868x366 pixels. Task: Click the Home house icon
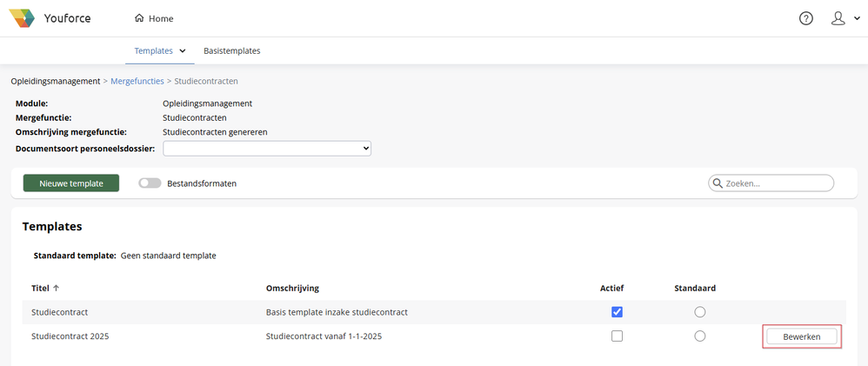(139, 18)
